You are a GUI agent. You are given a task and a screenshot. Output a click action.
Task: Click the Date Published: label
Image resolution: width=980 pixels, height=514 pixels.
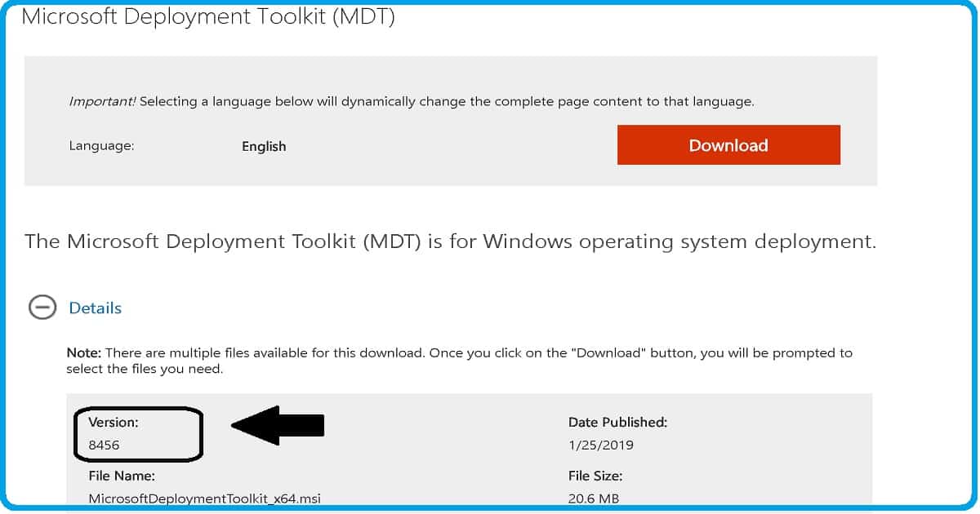tap(618, 423)
